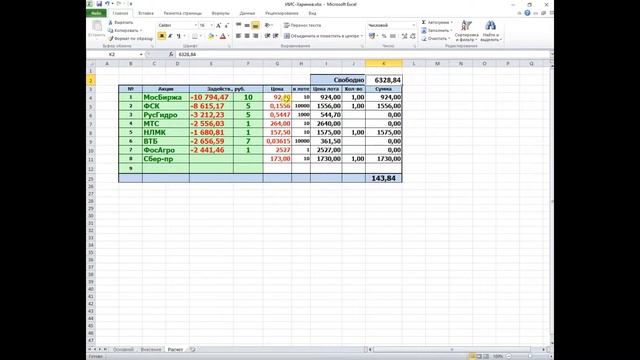640x360 pixels.
Task: Switch to Data (Данные) ribbon tab
Action: [x=247, y=13]
